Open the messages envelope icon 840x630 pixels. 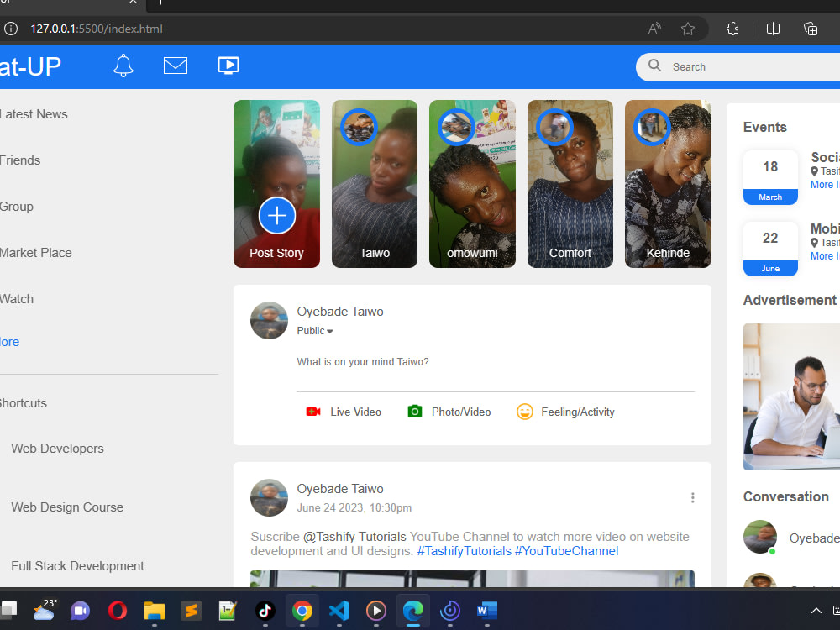[x=176, y=66]
